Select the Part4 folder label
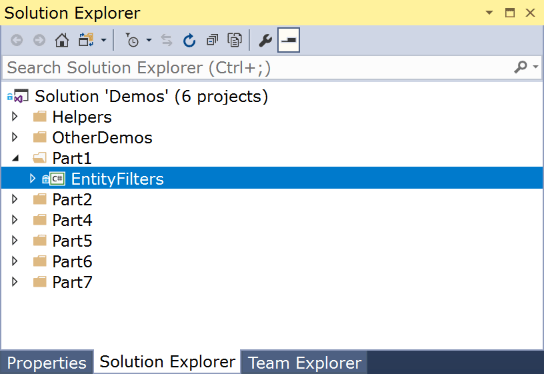This screenshot has height=374, width=544. (72, 220)
